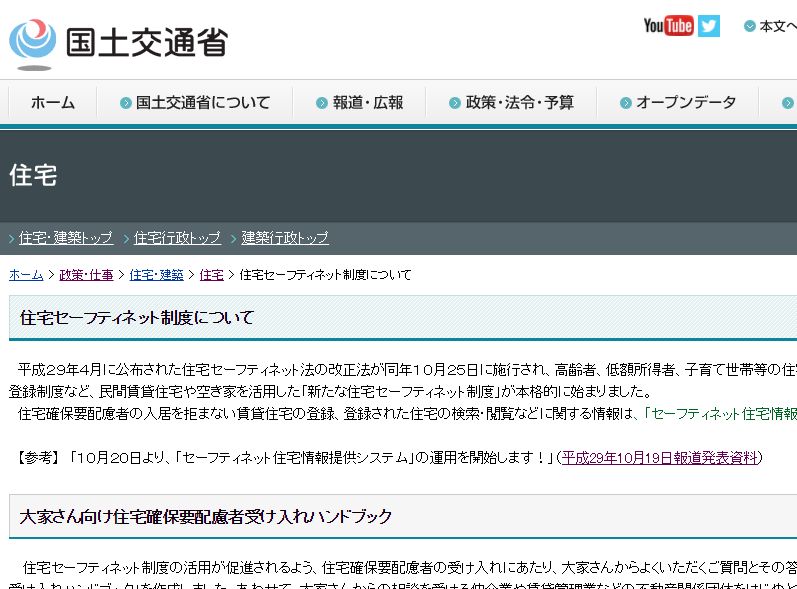Click the bullet icon beside 報道・広報
This screenshot has width=797, height=589.
click(x=322, y=103)
